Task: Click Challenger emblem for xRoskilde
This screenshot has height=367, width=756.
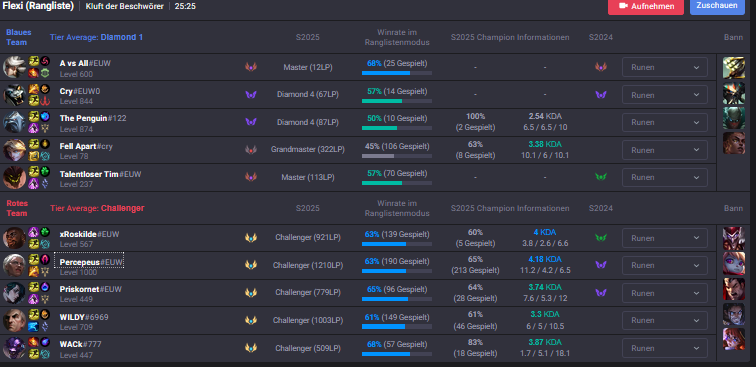Action: 251,238
